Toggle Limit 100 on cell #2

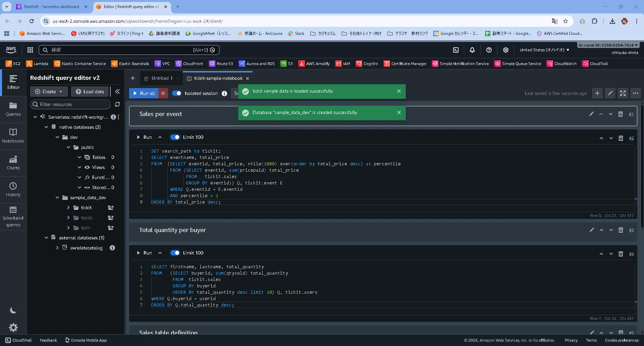(x=175, y=137)
